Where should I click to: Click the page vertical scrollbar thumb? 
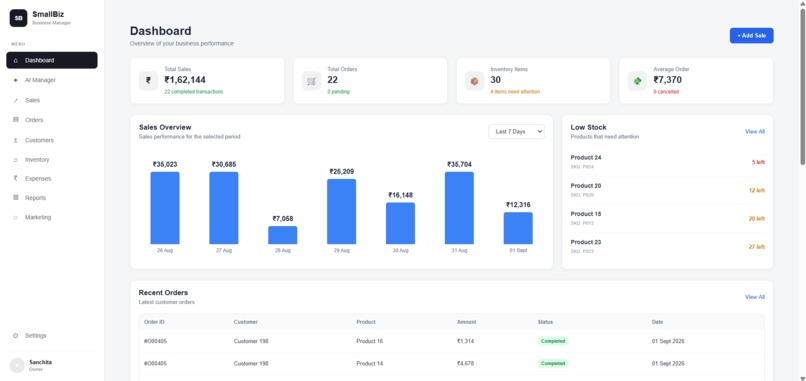coord(802,87)
